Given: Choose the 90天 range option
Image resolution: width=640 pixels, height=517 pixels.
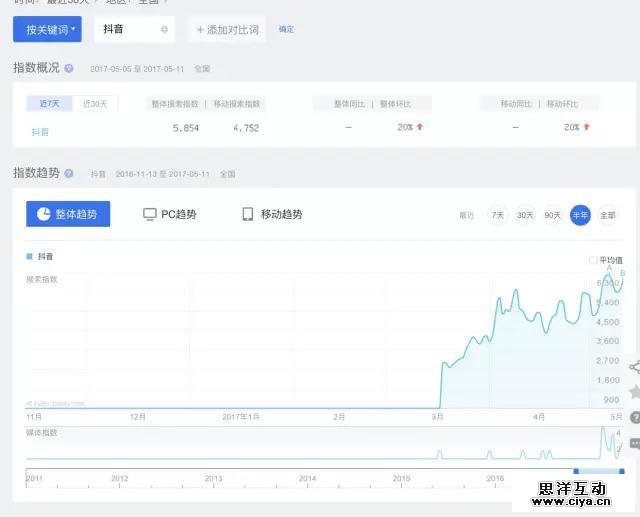Looking at the screenshot, I should 553,215.
